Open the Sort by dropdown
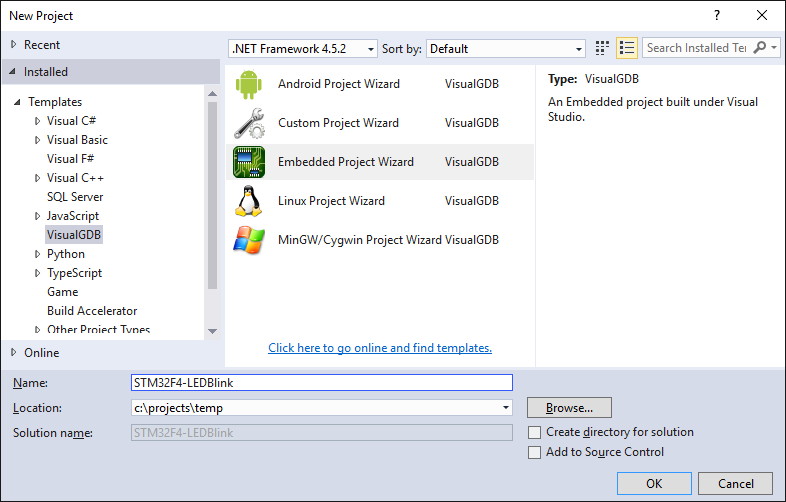 pyautogui.click(x=505, y=48)
